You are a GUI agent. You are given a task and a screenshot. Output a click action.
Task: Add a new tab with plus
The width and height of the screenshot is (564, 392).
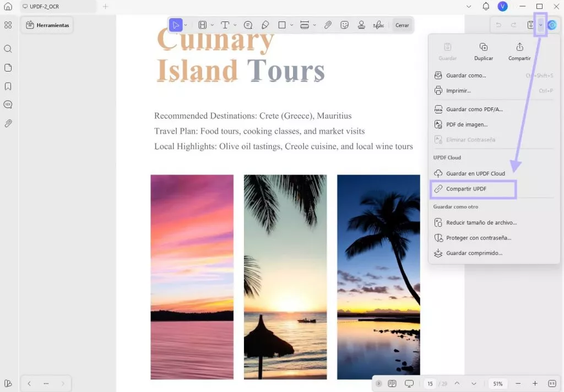click(105, 7)
